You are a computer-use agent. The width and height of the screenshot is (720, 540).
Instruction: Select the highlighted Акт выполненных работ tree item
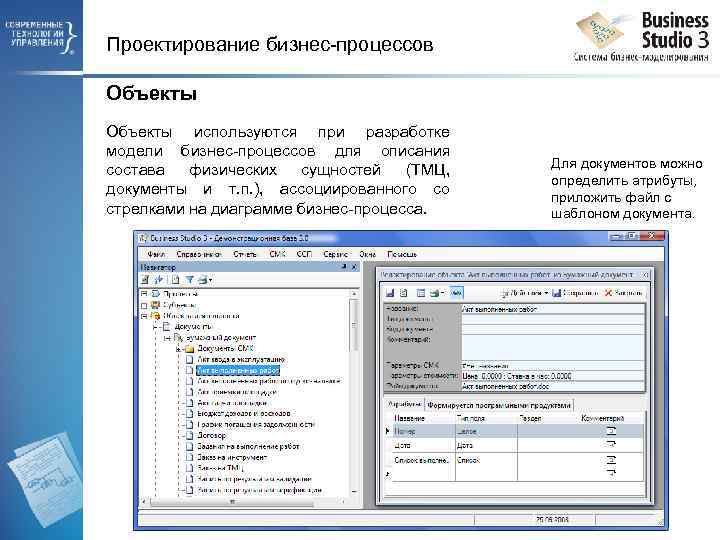(x=238, y=370)
